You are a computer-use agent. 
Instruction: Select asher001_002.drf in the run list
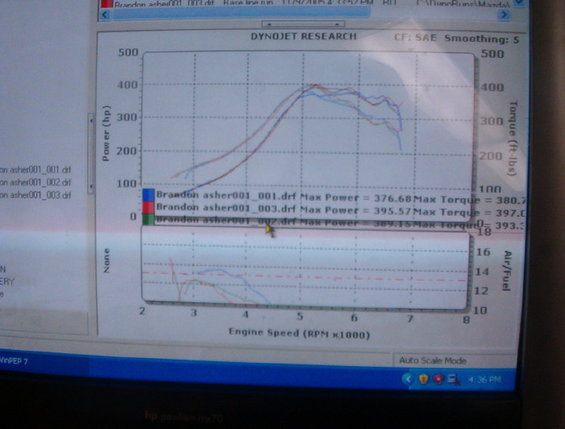click(x=36, y=183)
